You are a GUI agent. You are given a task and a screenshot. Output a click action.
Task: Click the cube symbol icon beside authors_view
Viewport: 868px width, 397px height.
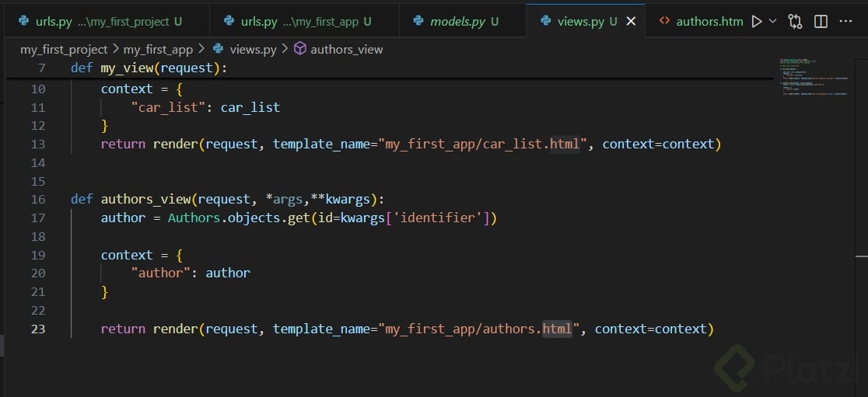299,49
